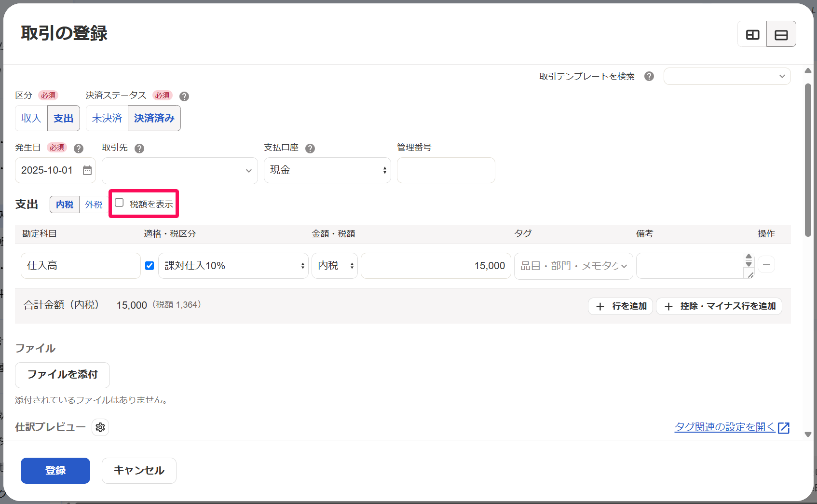Image resolution: width=817 pixels, height=504 pixels.
Task: Show help for 決済ステータス
Action: pos(184,96)
